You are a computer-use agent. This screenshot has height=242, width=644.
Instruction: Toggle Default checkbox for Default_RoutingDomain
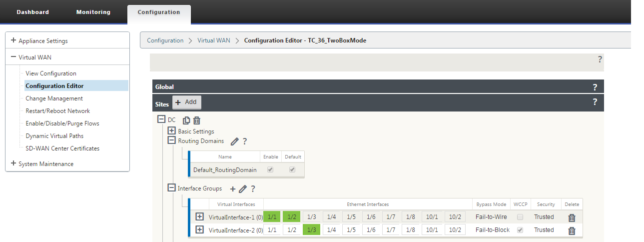tap(293, 170)
